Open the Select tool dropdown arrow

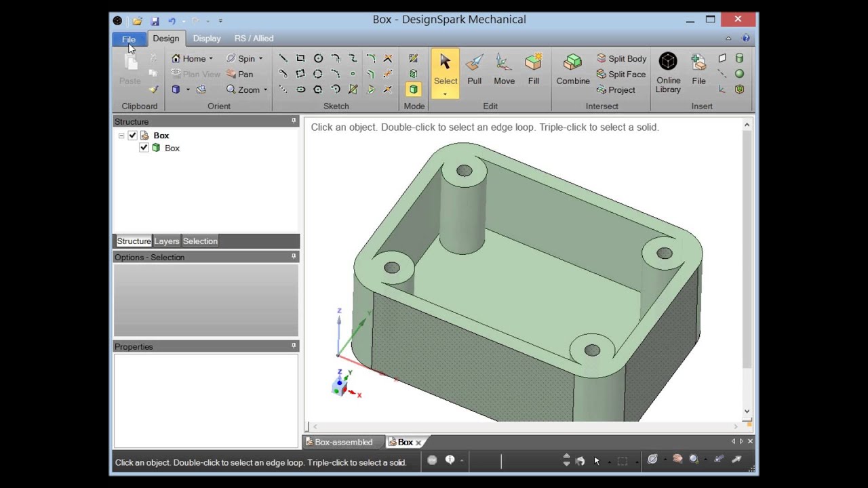click(446, 94)
